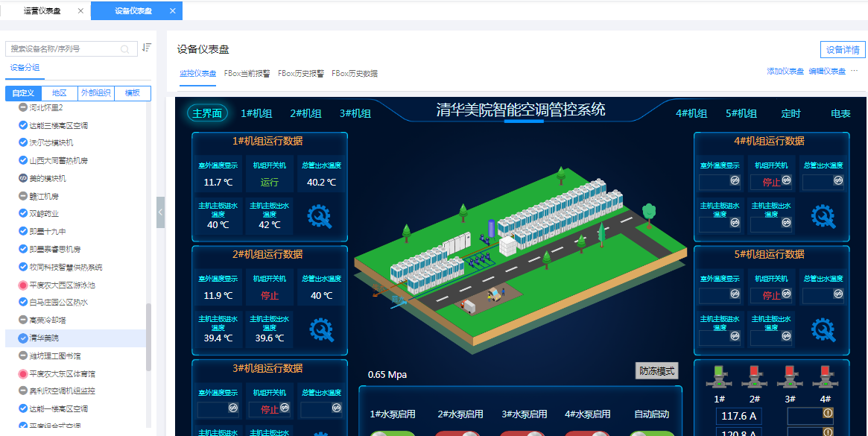Switch to 运营仪表盘 tab
Image resolution: width=868 pixels, height=436 pixels.
pos(42,10)
